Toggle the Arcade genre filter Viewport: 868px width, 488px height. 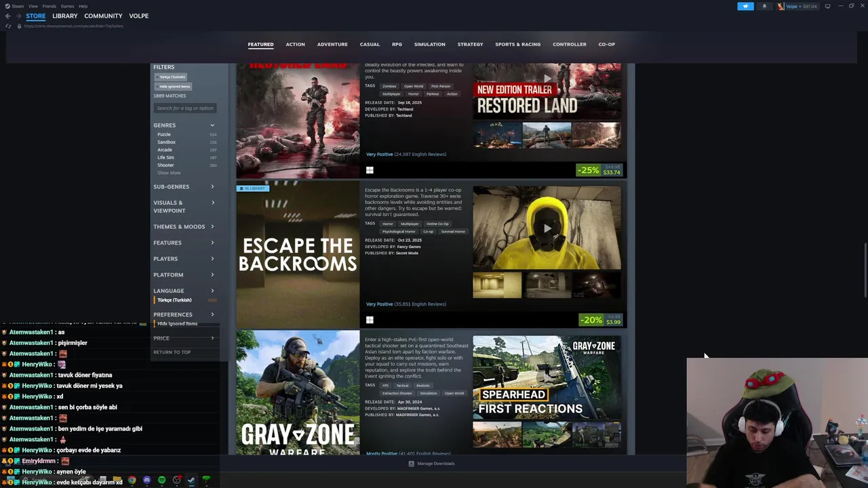[x=186, y=150]
